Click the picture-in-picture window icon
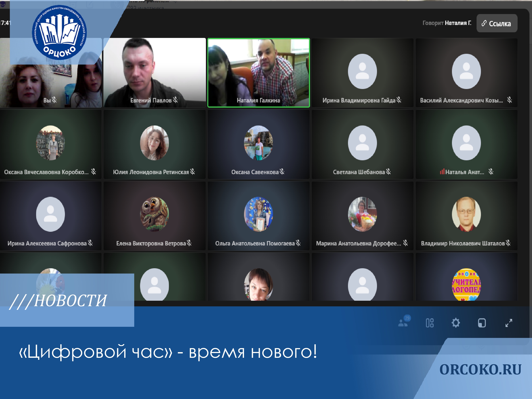Screen dimensions: 532x399 pos(482,323)
